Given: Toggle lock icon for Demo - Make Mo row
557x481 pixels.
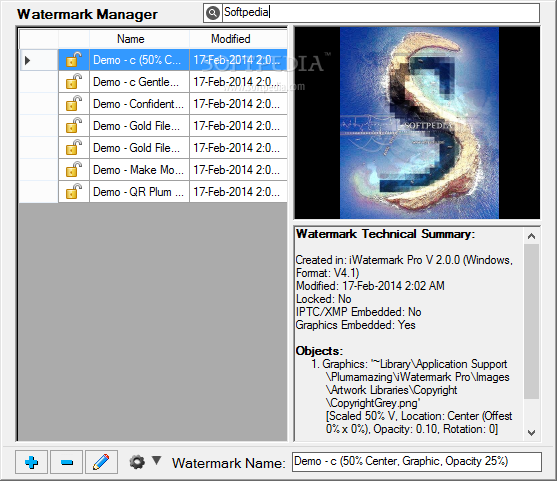Looking at the screenshot, I should pos(74,170).
